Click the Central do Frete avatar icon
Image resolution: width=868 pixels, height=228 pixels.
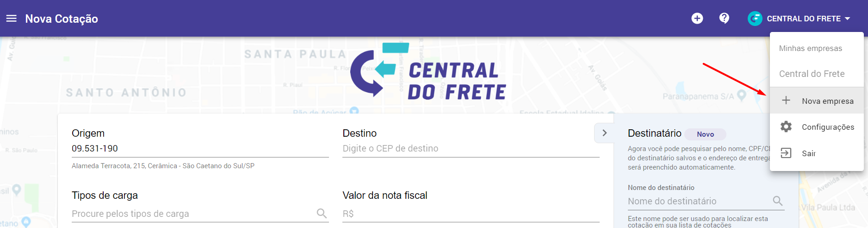[755, 19]
